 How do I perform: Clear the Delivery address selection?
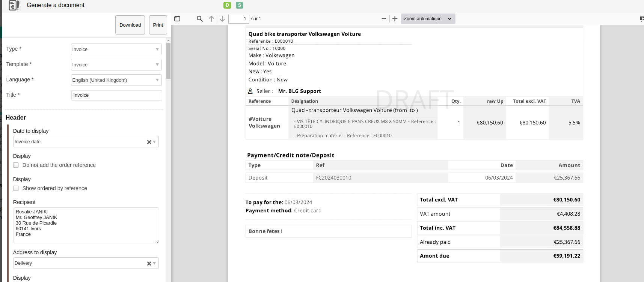click(149, 264)
